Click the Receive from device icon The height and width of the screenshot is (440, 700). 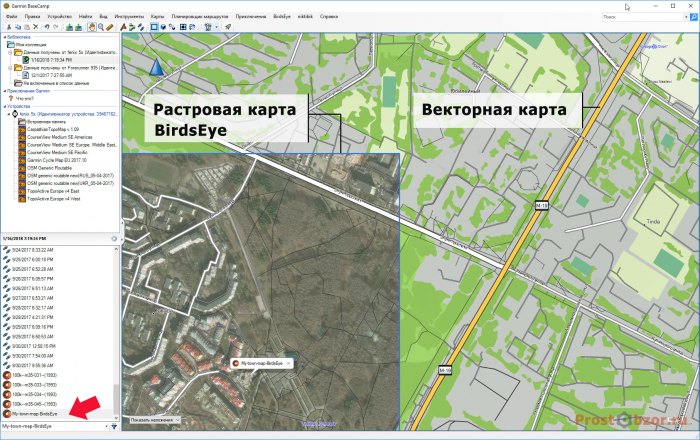tap(79, 27)
